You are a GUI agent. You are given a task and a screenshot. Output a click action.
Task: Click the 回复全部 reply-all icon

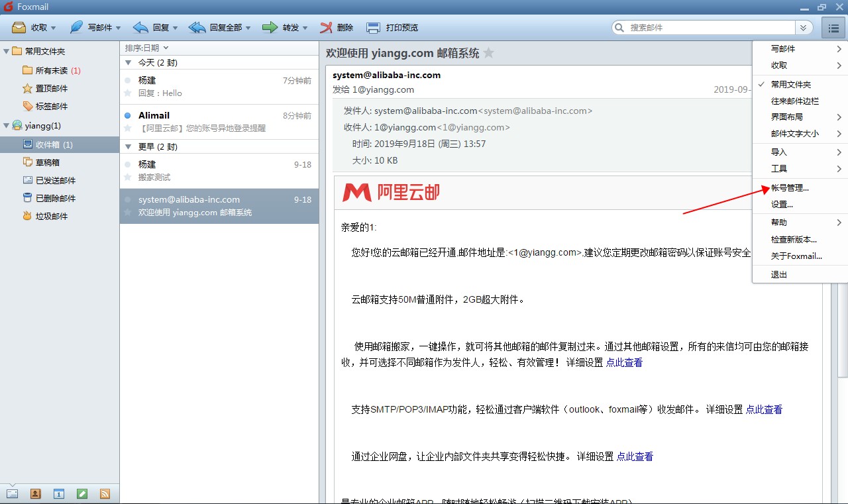pyautogui.click(x=197, y=27)
